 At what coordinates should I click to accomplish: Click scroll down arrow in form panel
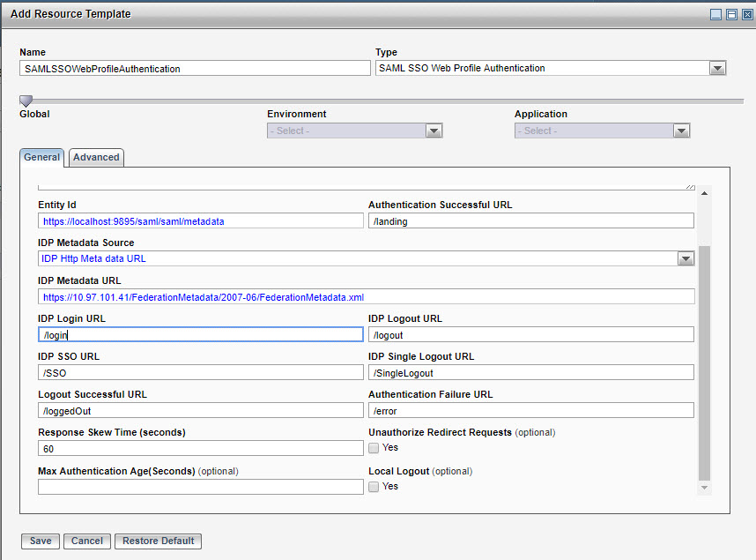pos(703,487)
